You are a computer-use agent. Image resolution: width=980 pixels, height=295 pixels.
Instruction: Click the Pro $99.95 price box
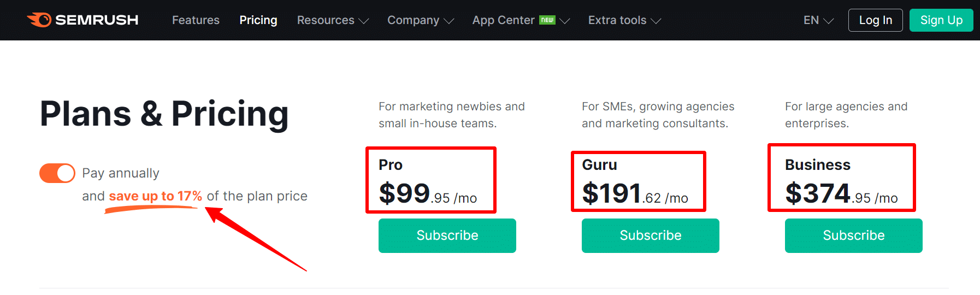point(431,180)
